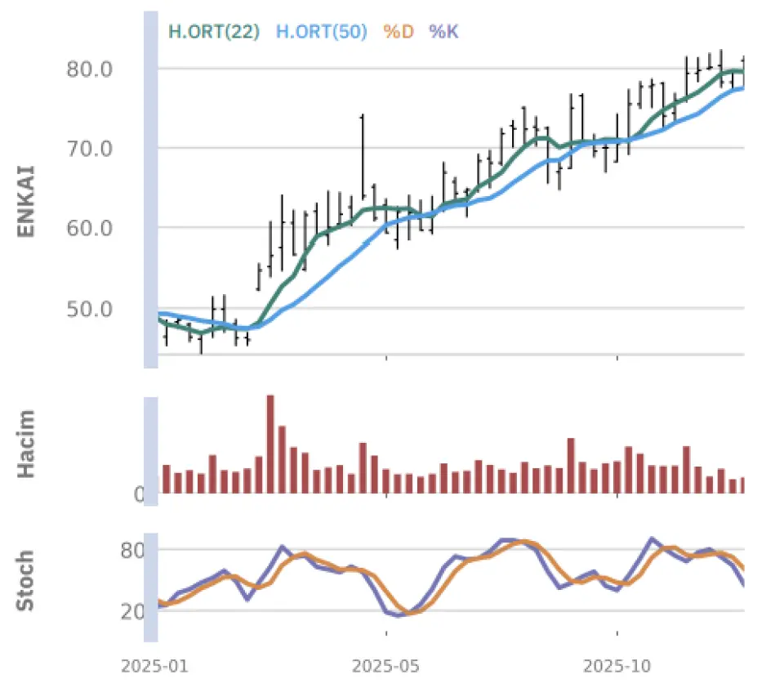Image resolution: width=784 pixels, height=688 pixels.
Task: Toggle the %D legend entry
Action: click(399, 32)
